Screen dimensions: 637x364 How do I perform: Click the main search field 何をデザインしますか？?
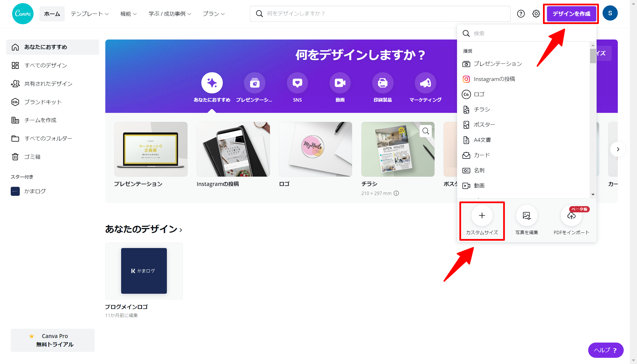click(380, 14)
